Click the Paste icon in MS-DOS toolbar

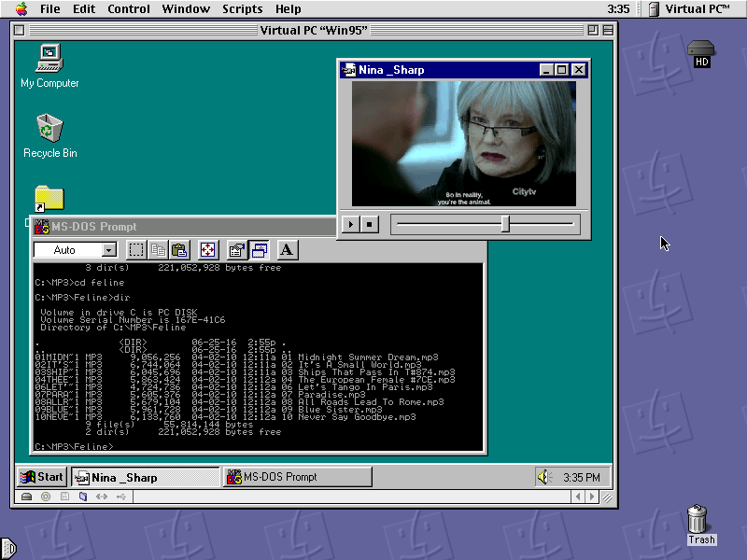(x=179, y=250)
